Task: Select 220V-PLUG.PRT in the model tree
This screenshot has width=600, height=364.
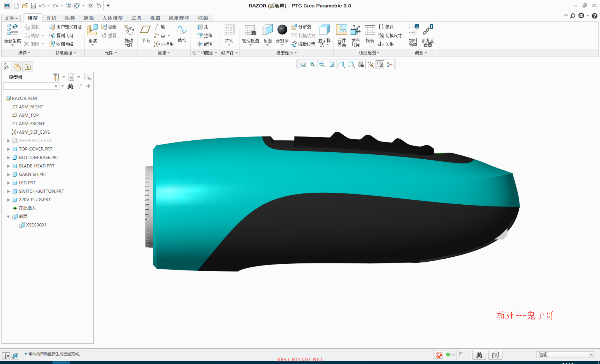Action: point(35,200)
